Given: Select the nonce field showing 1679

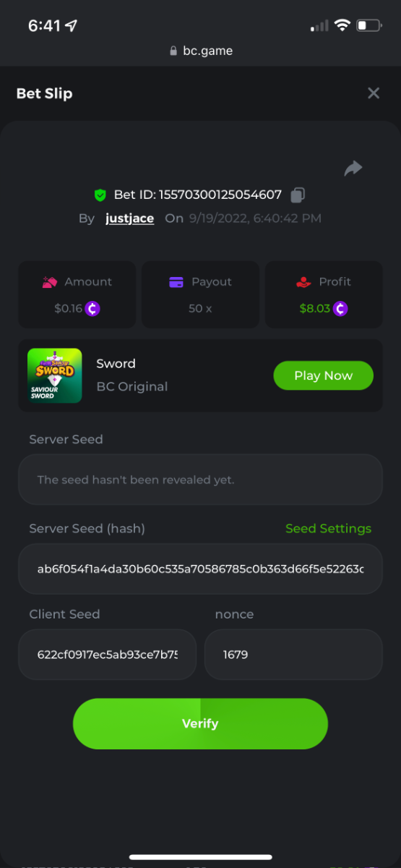Looking at the screenshot, I should coord(293,655).
